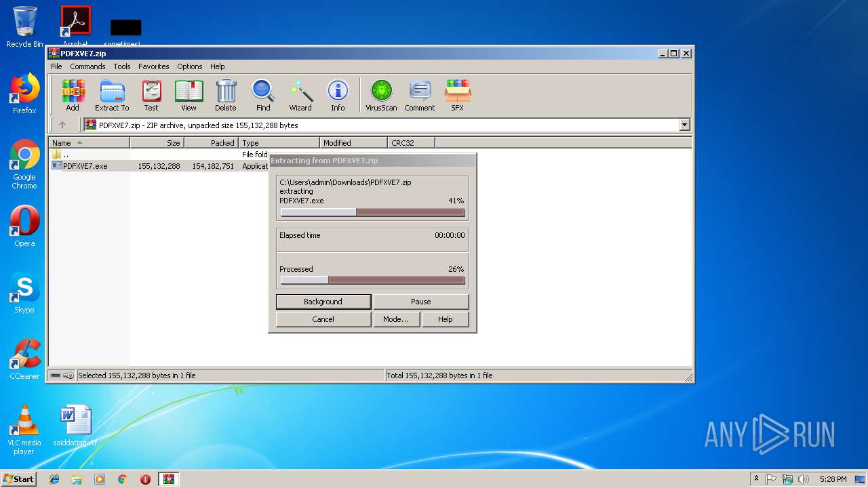The height and width of the screenshot is (488, 868).
Task: Start VirusScan on the archive
Action: pyautogui.click(x=381, y=95)
